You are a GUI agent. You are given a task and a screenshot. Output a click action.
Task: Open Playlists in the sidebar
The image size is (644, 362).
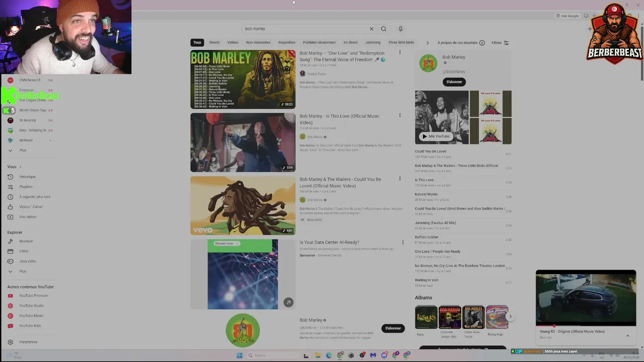(26, 187)
